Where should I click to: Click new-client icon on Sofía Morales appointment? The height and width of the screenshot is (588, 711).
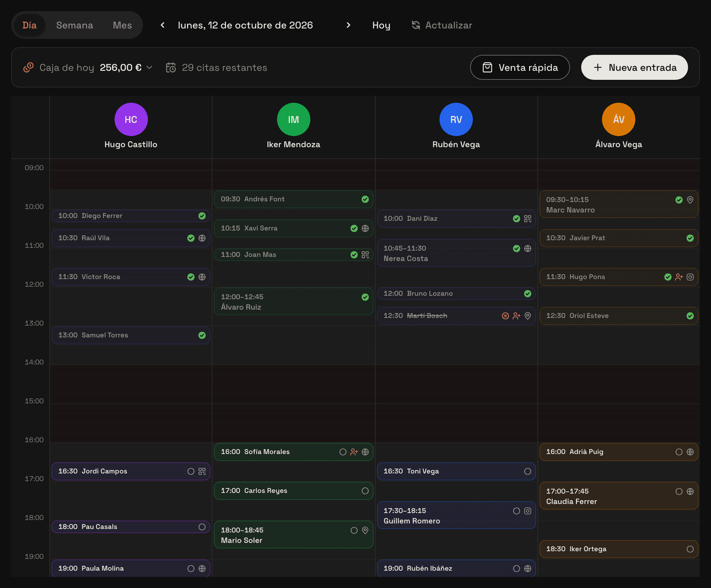354,452
